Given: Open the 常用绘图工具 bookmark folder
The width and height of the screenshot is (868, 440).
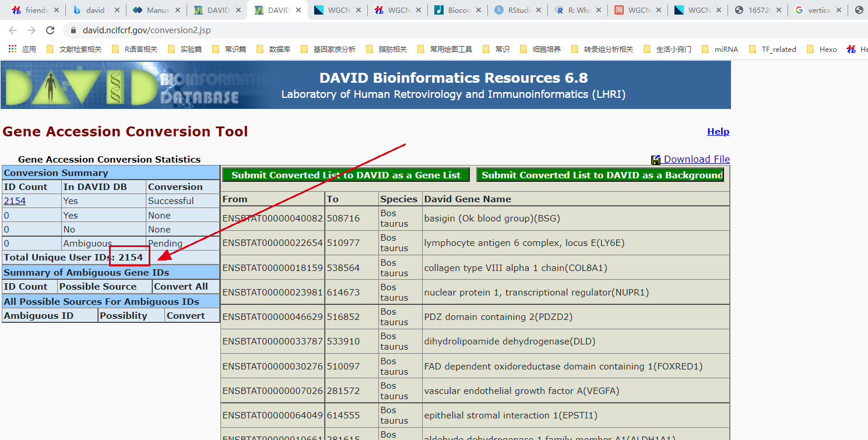Looking at the screenshot, I should point(445,50).
